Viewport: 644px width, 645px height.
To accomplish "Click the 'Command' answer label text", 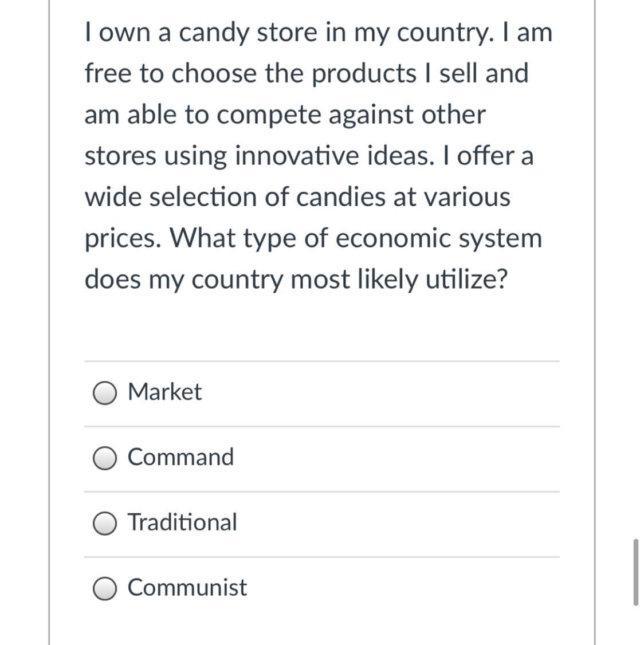I will coord(180,458).
